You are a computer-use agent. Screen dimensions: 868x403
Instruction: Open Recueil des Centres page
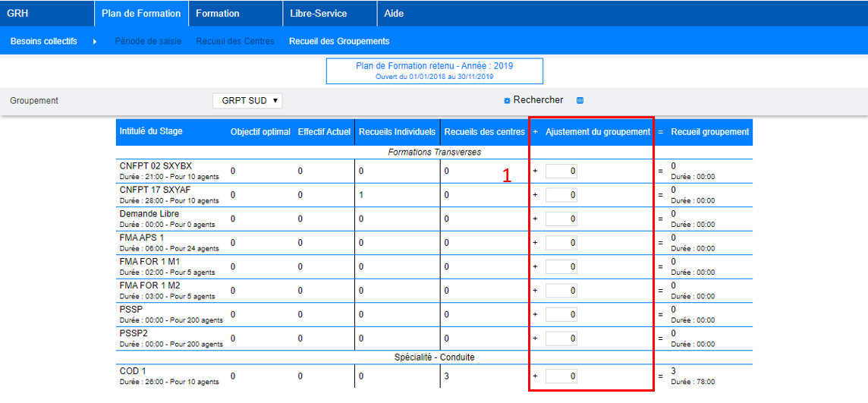[235, 41]
